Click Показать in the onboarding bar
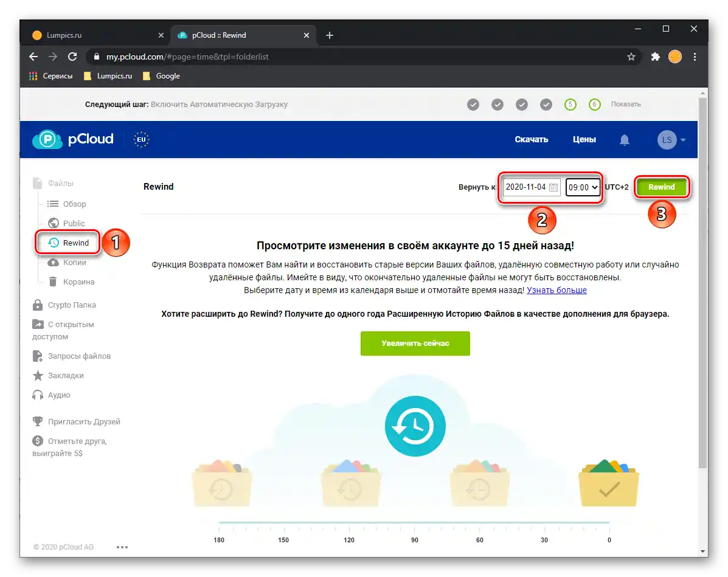Screen dimensions: 728x577 pos(625,105)
